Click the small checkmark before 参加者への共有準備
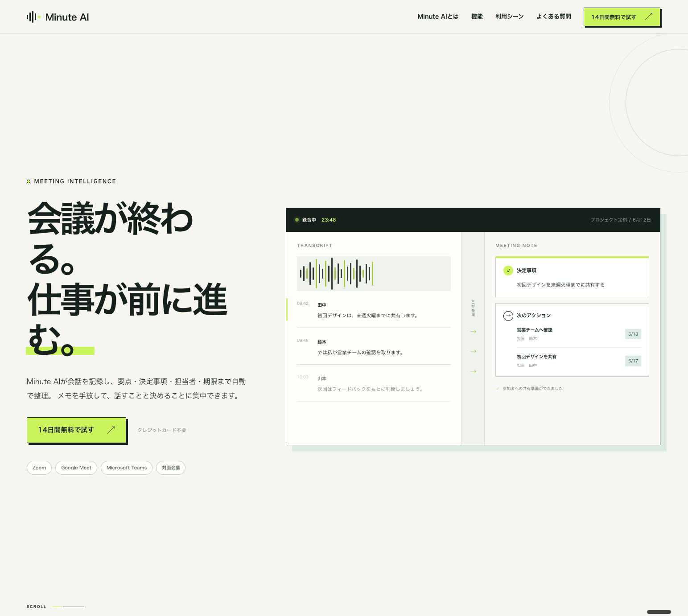The height and width of the screenshot is (616, 688). pos(498,389)
